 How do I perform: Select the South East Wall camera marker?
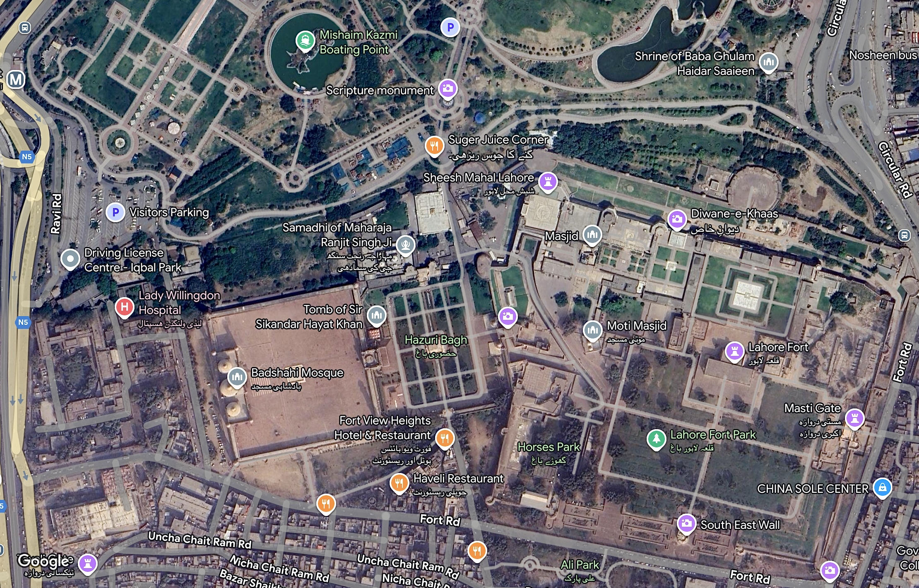click(686, 523)
